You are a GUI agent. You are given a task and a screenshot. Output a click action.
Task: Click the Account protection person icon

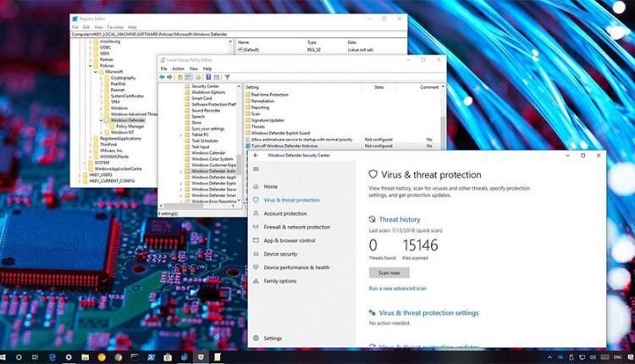tap(256, 213)
